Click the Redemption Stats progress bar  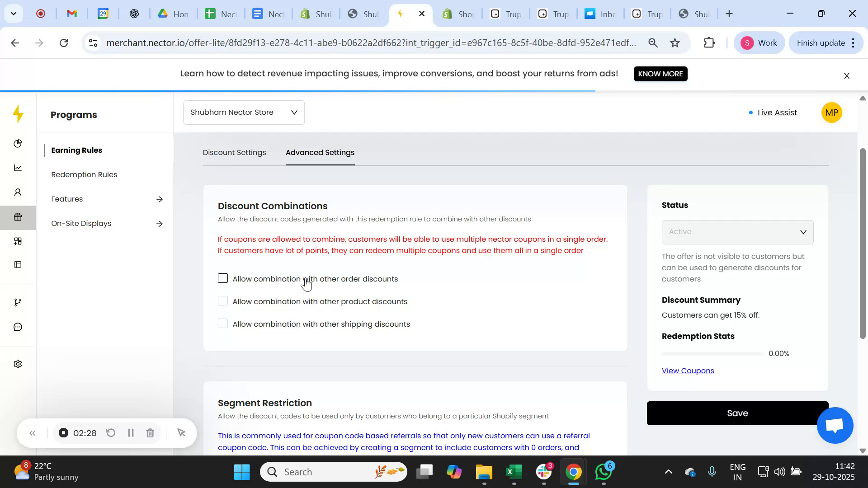tap(712, 353)
